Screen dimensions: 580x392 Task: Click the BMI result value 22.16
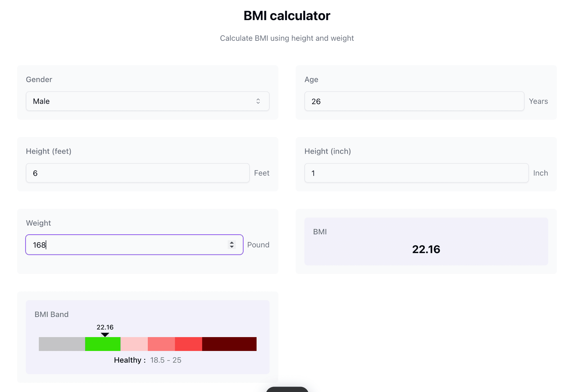pyautogui.click(x=426, y=249)
